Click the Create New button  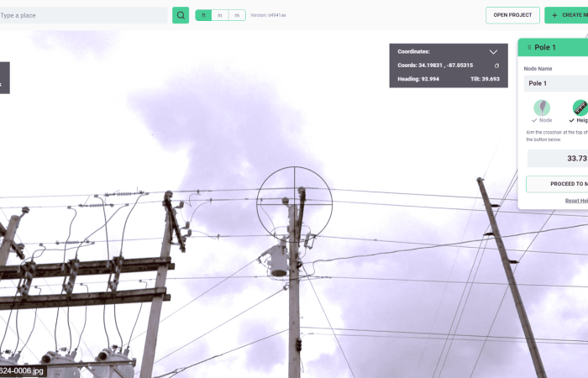[567, 15]
